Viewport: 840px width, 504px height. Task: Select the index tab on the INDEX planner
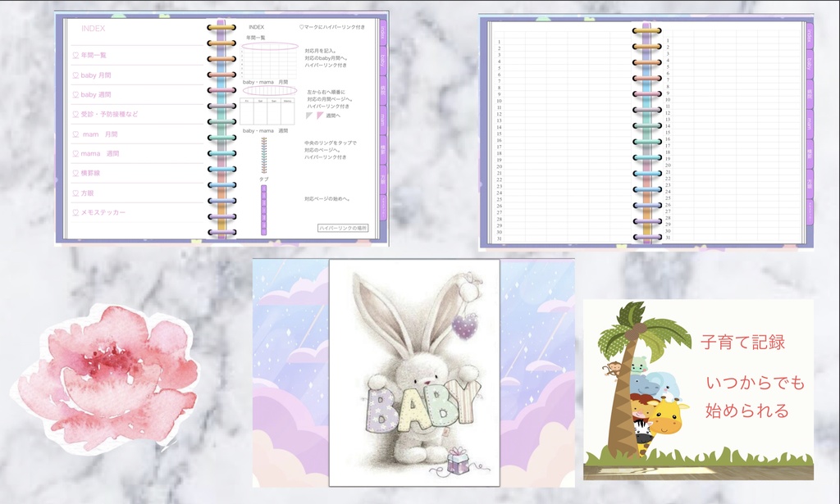pyautogui.click(x=383, y=33)
